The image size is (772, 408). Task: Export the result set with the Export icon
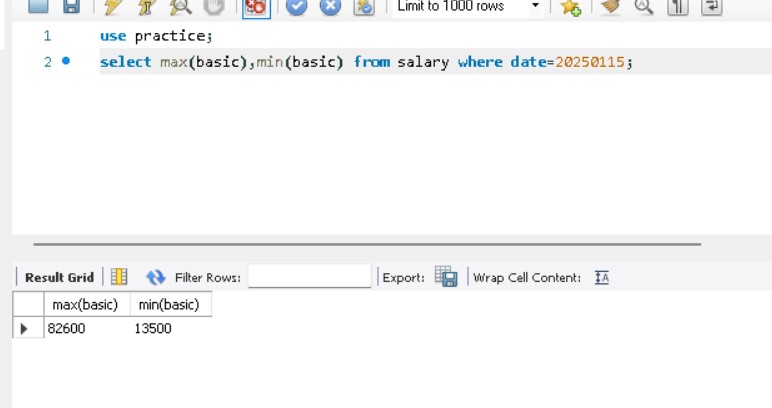coord(446,277)
